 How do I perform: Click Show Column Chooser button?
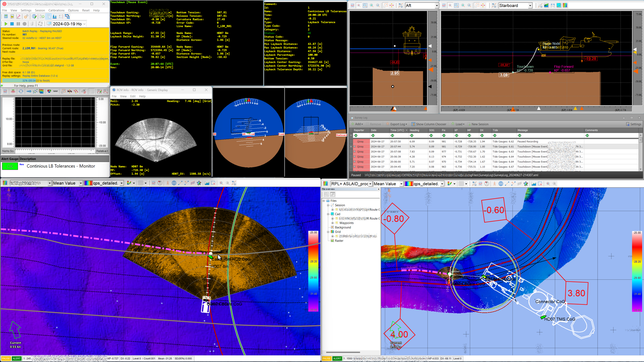pyautogui.click(x=428, y=124)
